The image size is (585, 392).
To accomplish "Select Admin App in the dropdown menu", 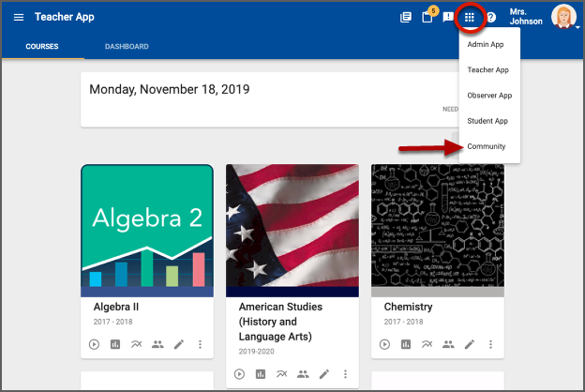I will coord(486,44).
